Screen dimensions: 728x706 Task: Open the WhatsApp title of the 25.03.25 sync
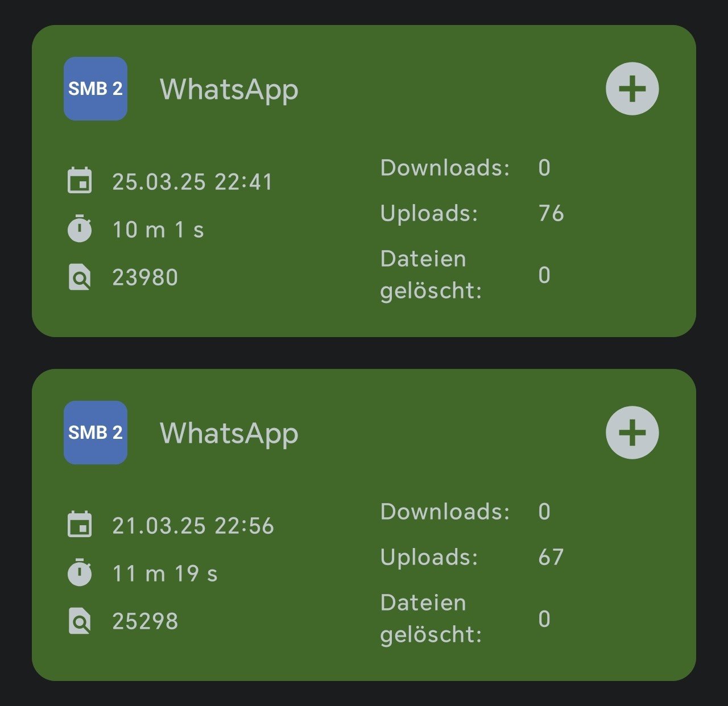[x=229, y=90]
